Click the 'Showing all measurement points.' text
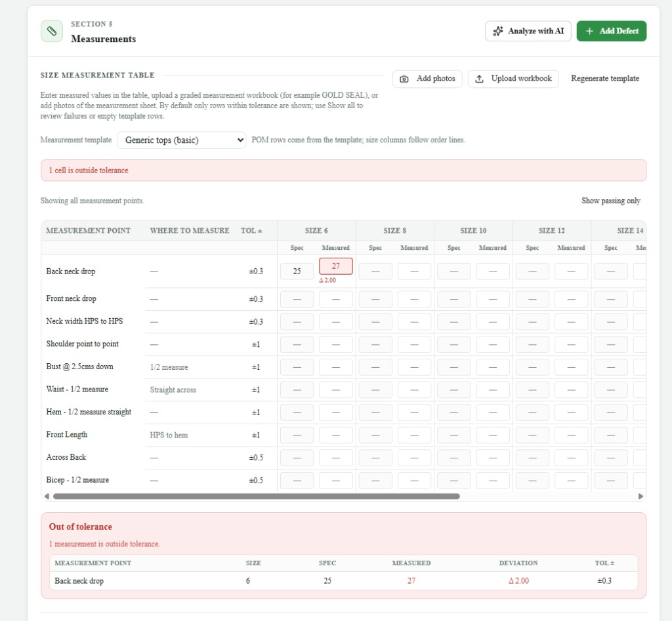Screen dimensions: 672x621 (92, 201)
